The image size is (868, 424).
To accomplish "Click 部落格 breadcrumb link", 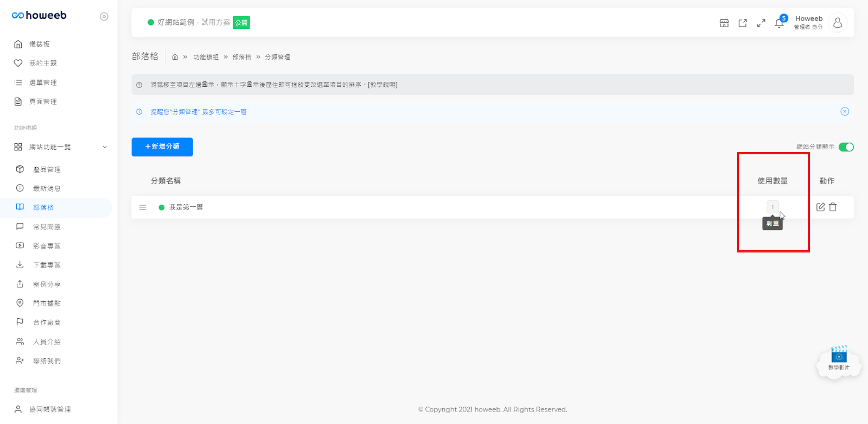I will [x=242, y=57].
